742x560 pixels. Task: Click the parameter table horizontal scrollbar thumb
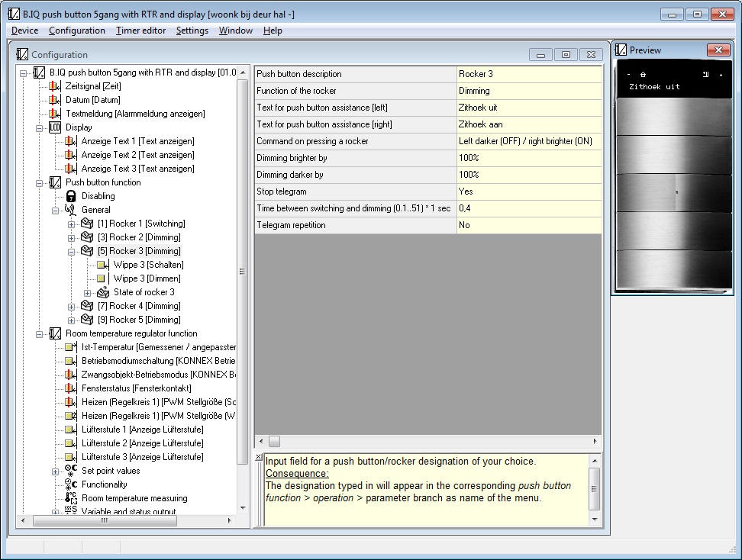[275, 441]
